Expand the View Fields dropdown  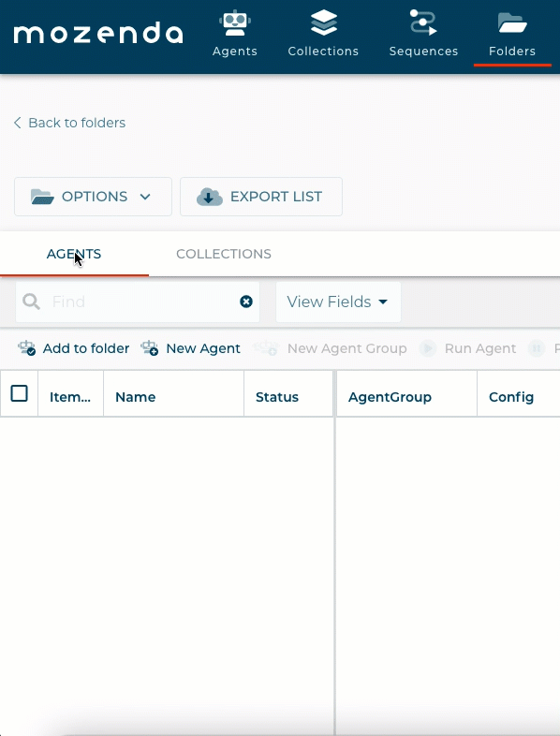click(338, 302)
